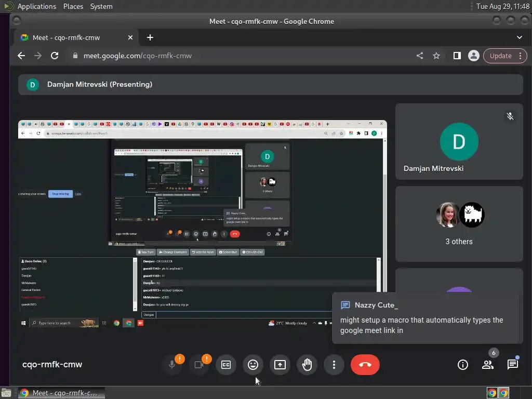Click Damjan Mitrevski participant tile
The image size is (532, 399).
(459, 141)
